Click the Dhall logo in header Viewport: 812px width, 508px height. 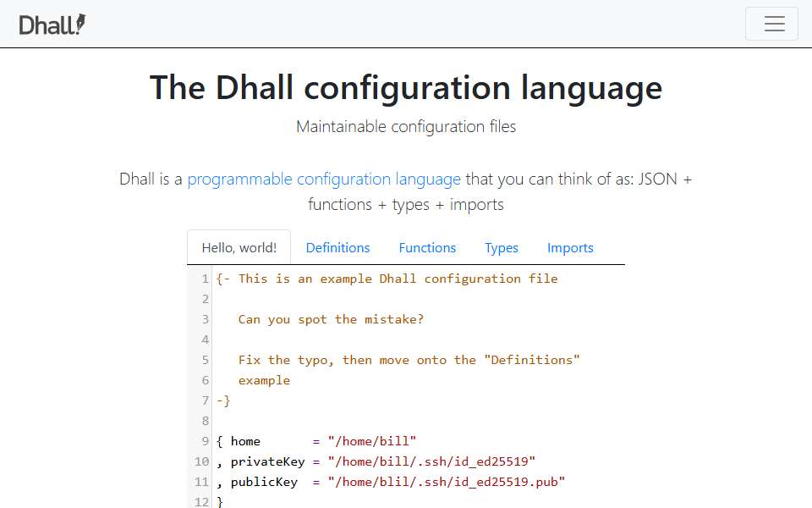(x=52, y=25)
